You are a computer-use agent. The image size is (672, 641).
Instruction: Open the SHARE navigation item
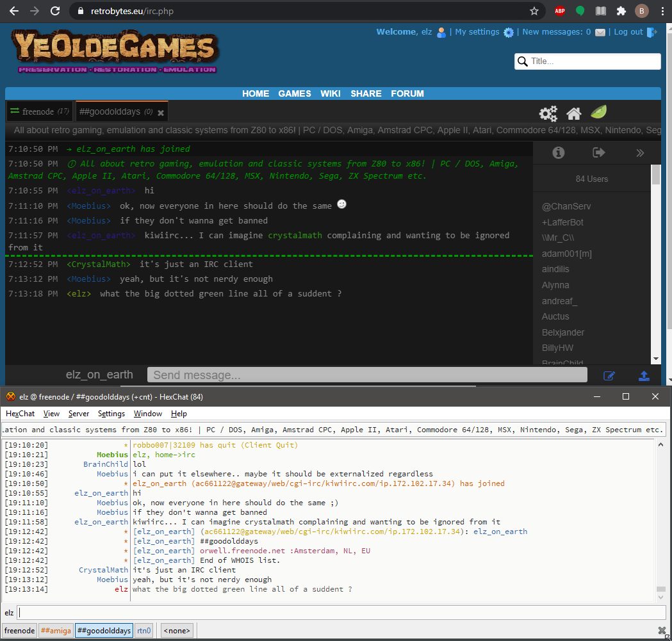(x=366, y=93)
